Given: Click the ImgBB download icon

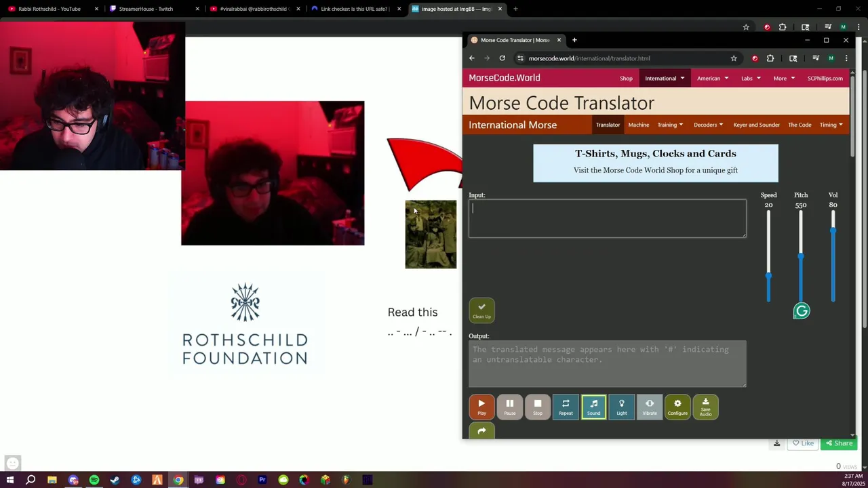Looking at the screenshot, I should pos(777,443).
